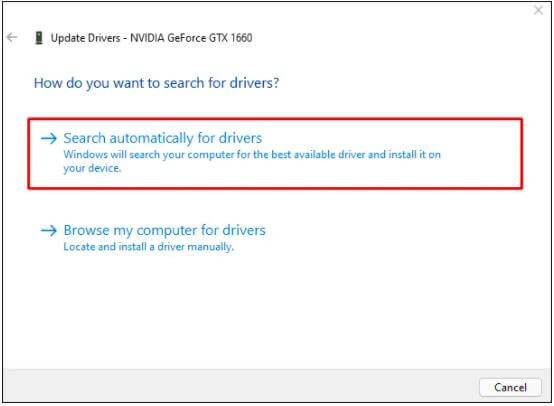Cancel the driver update wizard
554x406 pixels.
[510, 387]
